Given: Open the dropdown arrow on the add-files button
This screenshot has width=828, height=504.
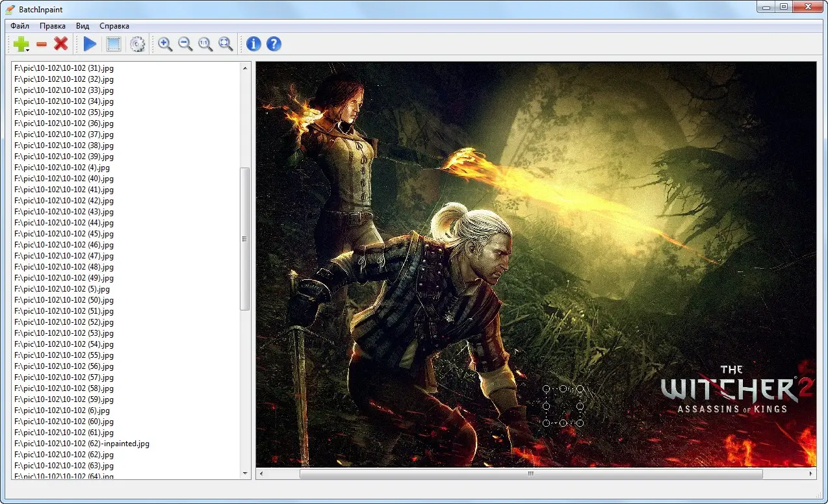Looking at the screenshot, I should (x=27, y=50).
